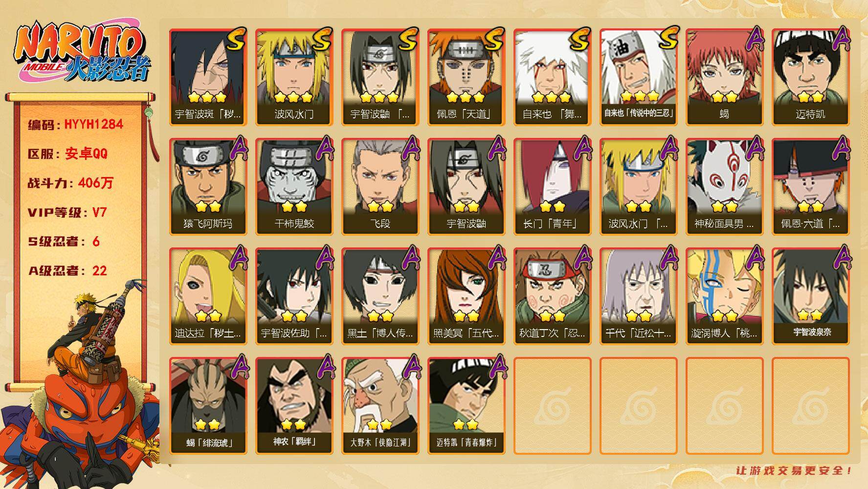Click the 神农「羁绊」 ninja card
The width and height of the screenshot is (868, 489).
[294, 406]
